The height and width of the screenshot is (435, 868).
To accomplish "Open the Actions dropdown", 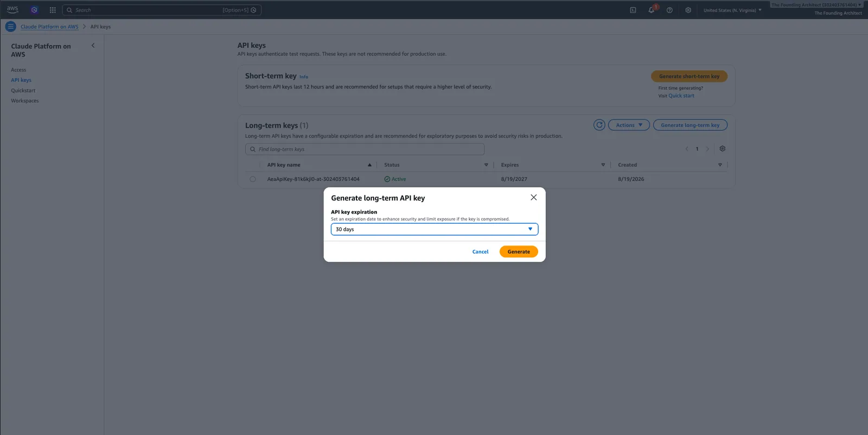I will click(629, 125).
